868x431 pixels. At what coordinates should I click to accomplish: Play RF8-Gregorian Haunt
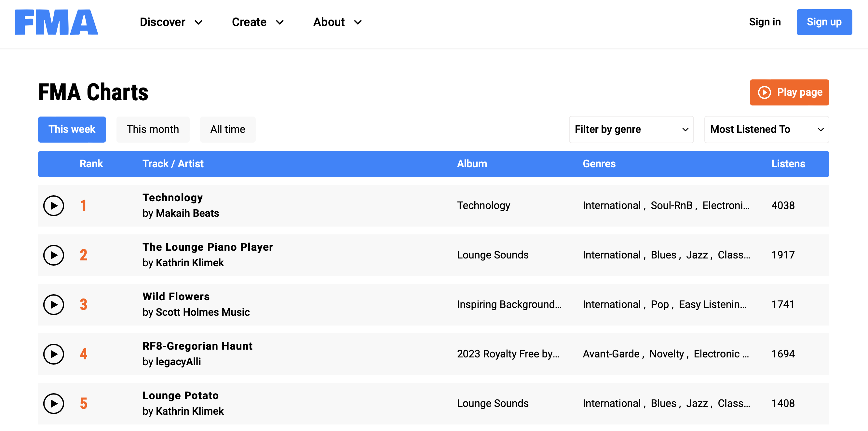pos(54,354)
